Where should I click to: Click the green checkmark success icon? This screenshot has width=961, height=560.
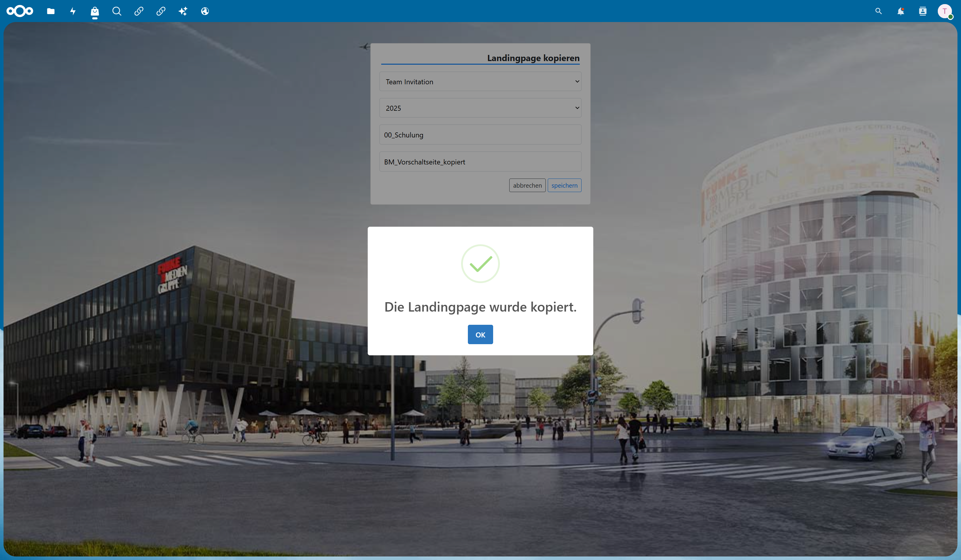[480, 263]
